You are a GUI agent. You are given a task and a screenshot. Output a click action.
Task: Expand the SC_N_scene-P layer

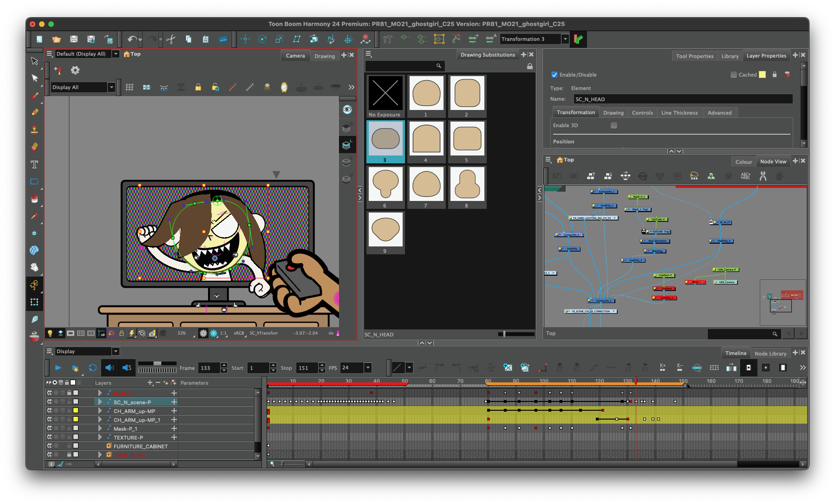(x=100, y=402)
